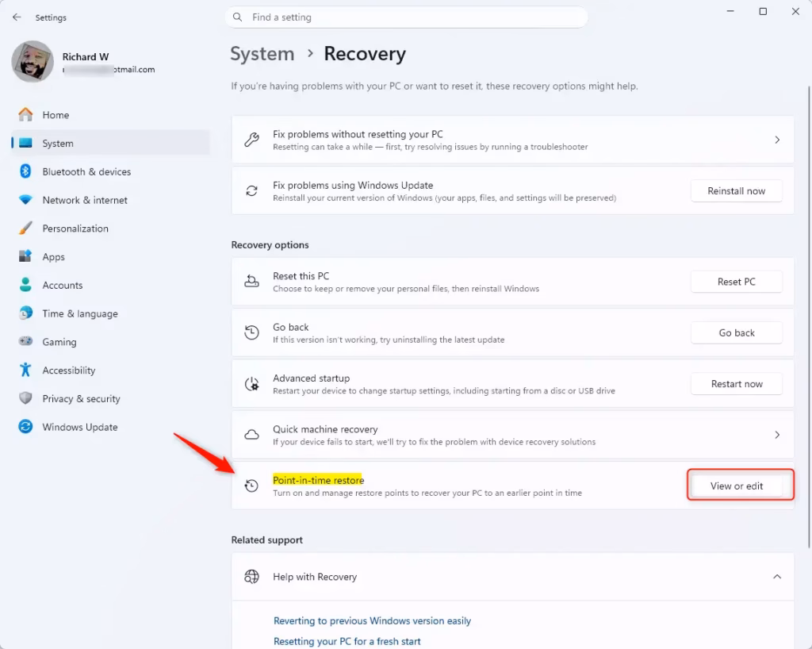The image size is (812, 649).
Task: Click the search magnifier icon
Action: (237, 17)
